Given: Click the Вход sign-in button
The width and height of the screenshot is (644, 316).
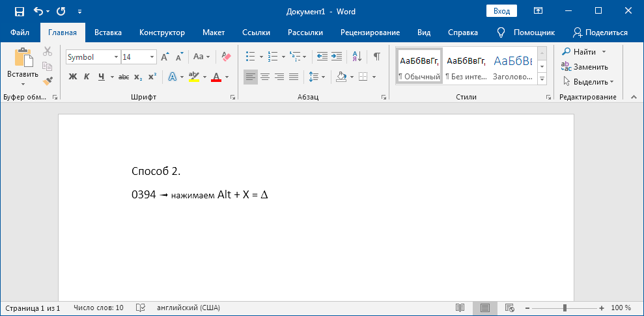Looking at the screenshot, I should click(501, 11).
